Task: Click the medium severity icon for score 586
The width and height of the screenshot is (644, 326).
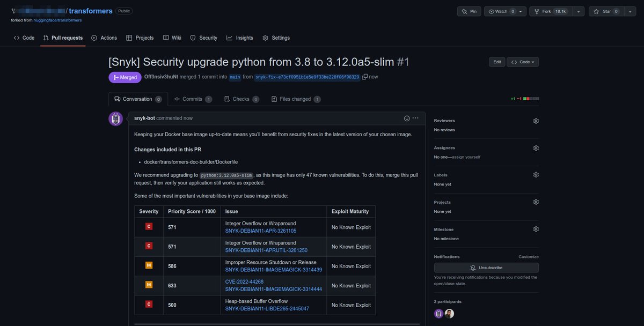Action: tap(149, 265)
